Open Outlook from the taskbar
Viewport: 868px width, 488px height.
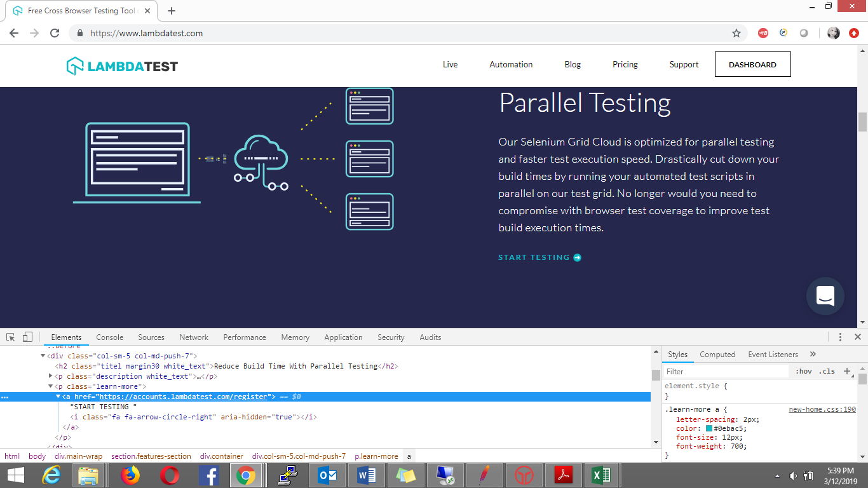(x=327, y=475)
